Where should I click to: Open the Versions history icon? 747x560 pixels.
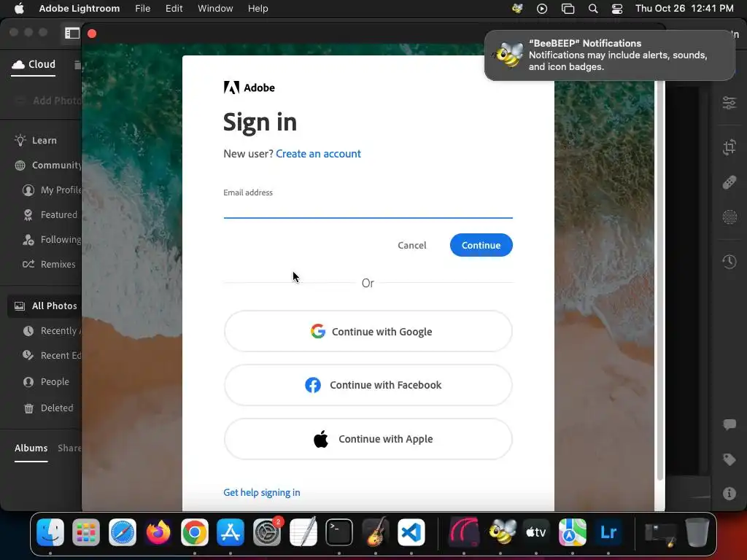point(729,262)
